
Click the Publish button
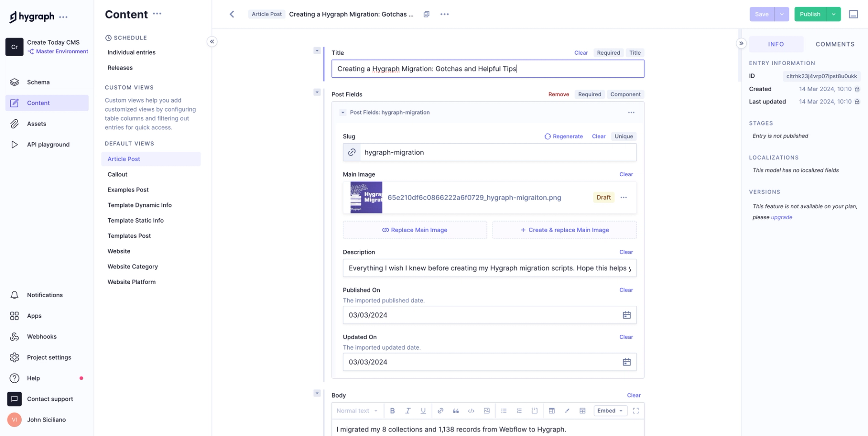(810, 14)
